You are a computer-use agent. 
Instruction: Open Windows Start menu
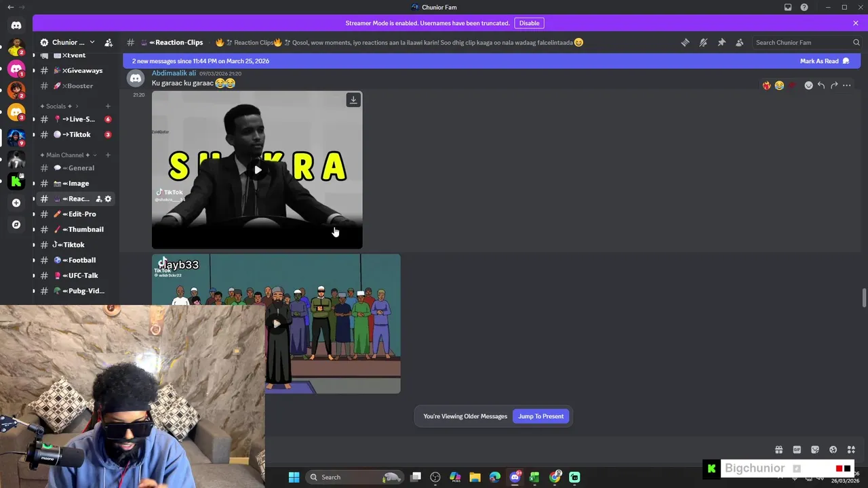[294, 477]
